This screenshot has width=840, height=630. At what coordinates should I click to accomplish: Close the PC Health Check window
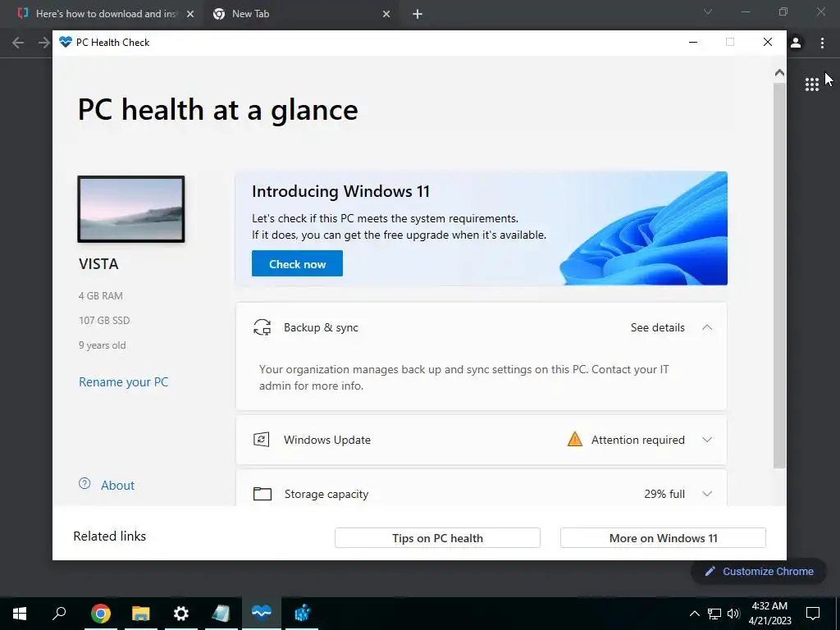coord(768,43)
